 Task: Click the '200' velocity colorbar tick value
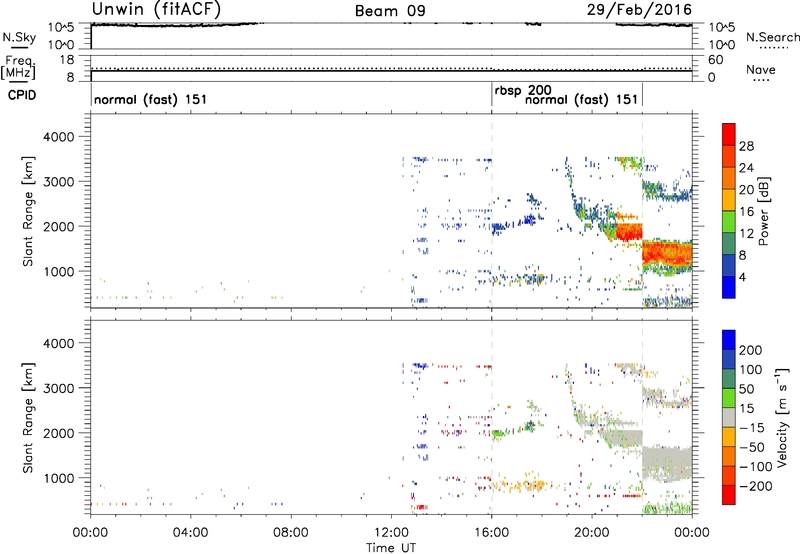tap(751, 350)
